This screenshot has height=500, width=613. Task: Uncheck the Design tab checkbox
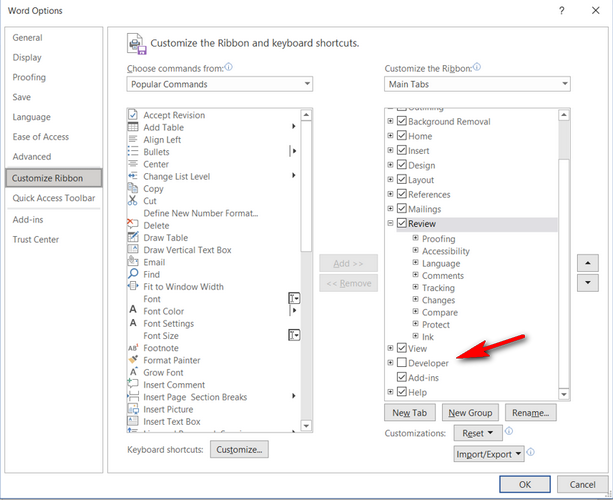click(x=402, y=165)
